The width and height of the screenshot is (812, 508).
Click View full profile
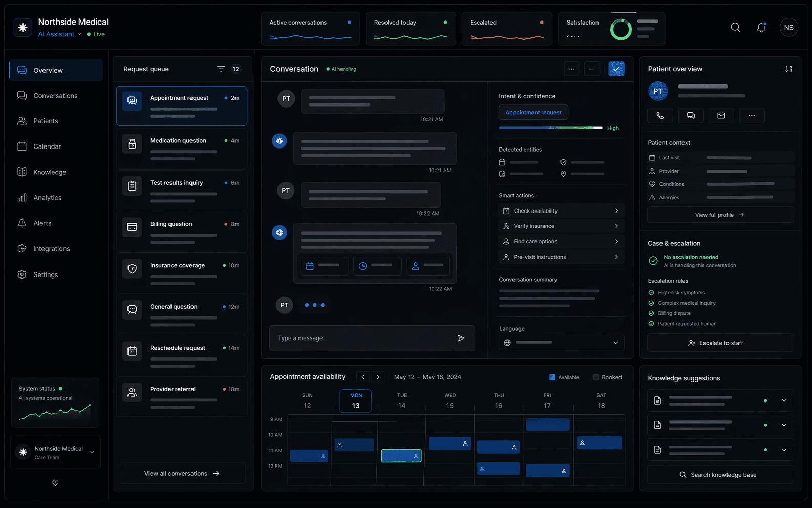pyautogui.click(x=720, y=215)
